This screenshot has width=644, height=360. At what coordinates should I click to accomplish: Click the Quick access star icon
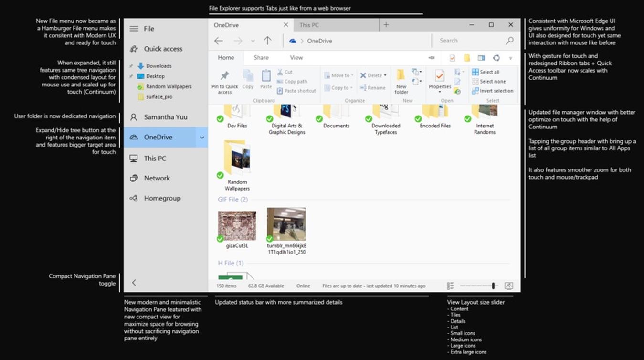click(134, 49)
